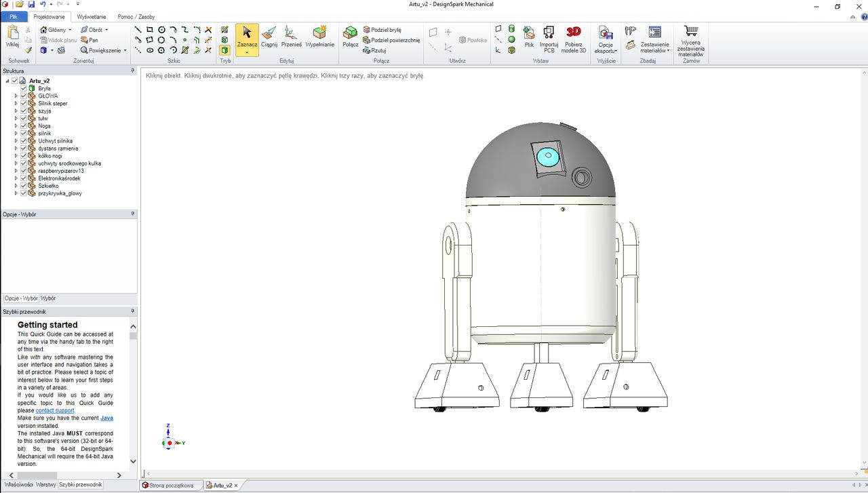Switch to the Wybór tab

(48, 298)
